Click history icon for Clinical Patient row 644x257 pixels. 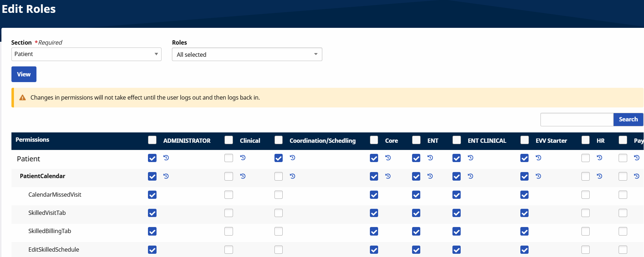[243, 158]
